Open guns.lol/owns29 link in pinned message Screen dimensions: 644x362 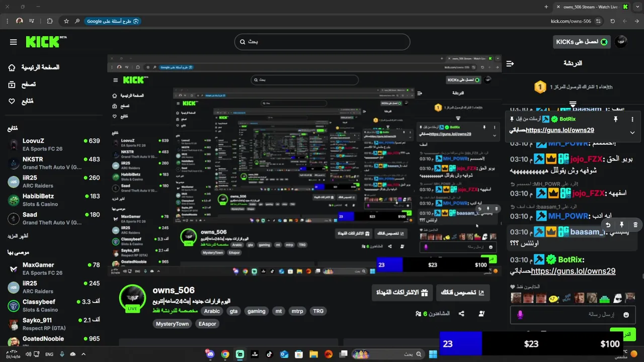pyautogui.click(x=559, y=130)
